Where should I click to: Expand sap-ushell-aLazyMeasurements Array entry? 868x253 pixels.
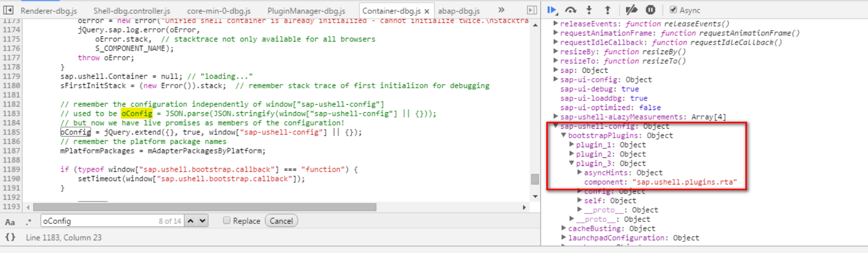tap(556, 116)
